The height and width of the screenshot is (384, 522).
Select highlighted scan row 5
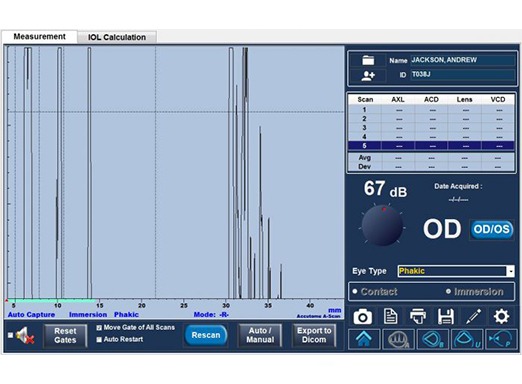431,146
